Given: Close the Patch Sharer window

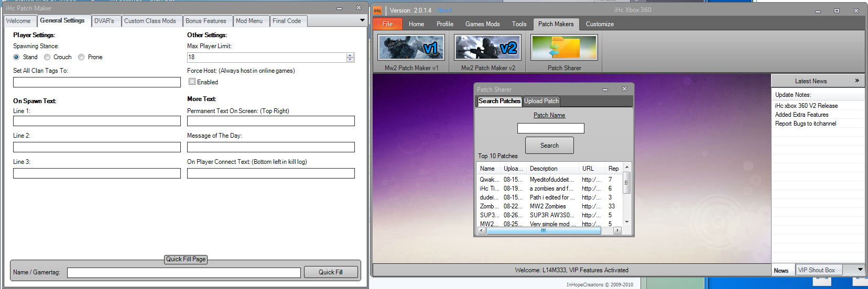Looking at the screenshot, I should [624, 89].
